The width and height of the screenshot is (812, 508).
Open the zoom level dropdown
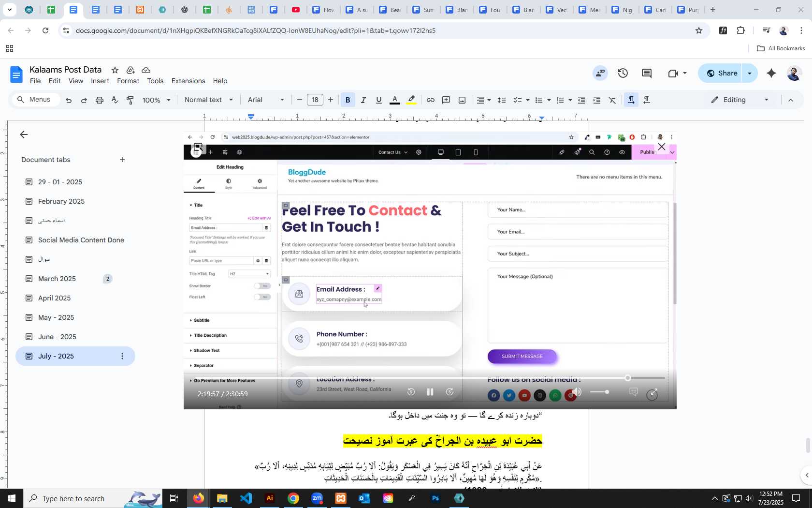click(157, 100)
